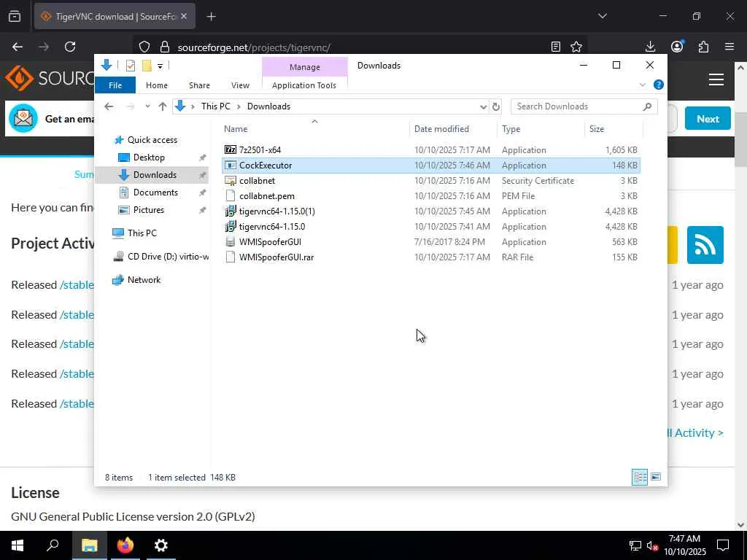Image resolution: width=747 pixels, height=560 pixels.
Task: Open the File tab in Explorer
Action: (x=115, y=85)
